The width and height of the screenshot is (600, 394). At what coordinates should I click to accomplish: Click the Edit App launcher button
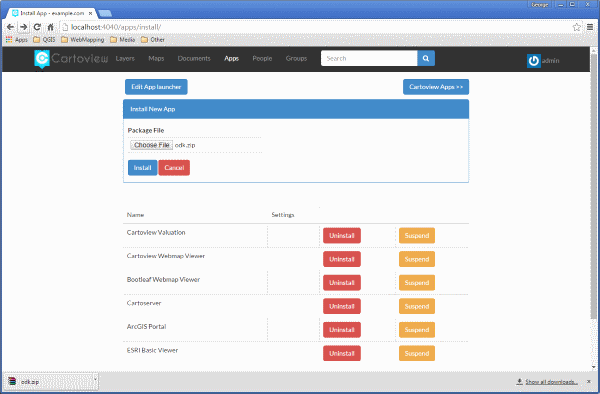156,87
